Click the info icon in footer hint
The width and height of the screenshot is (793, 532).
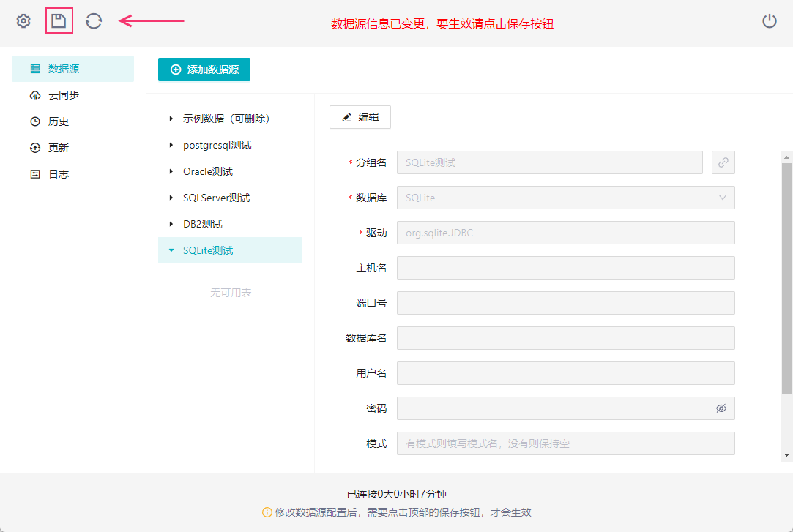coord(267,512)
